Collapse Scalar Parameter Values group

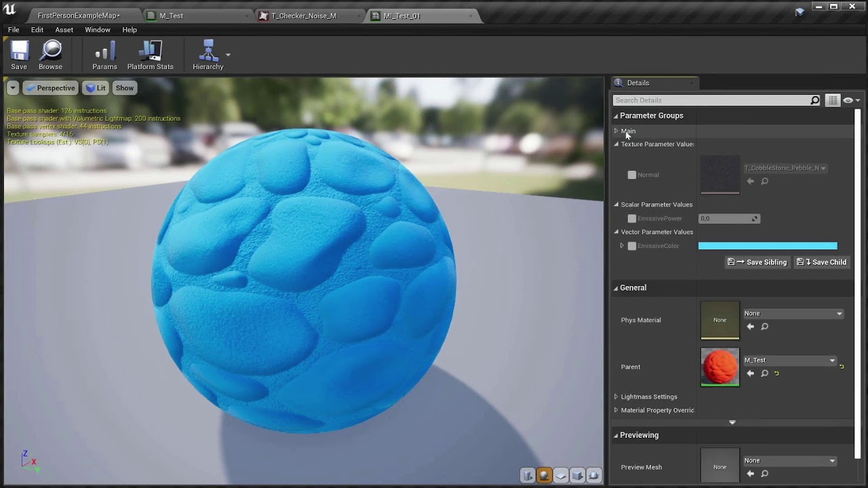[x=616, y=205]
